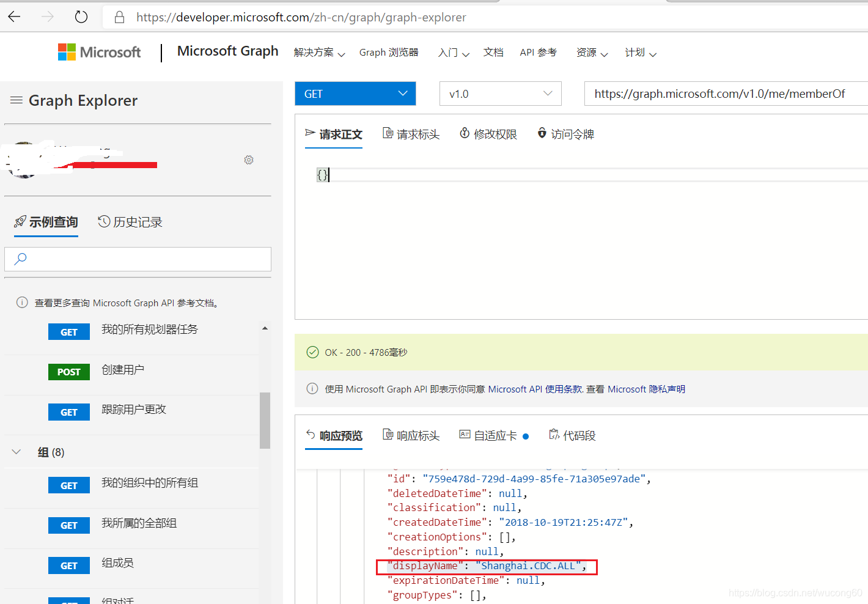Click the info icon beside terms of use
This screenshot has height=604, width=868.
(312, 389)
